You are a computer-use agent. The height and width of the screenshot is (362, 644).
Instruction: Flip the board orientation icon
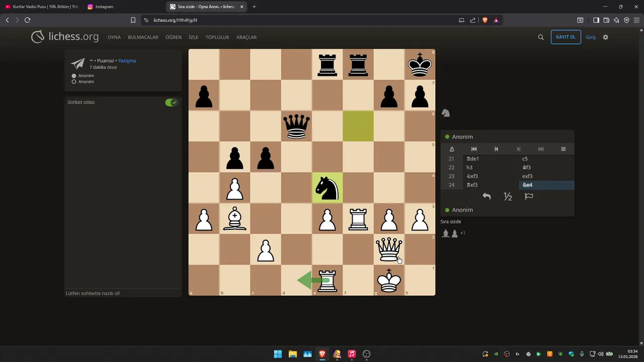pos(452,149)
